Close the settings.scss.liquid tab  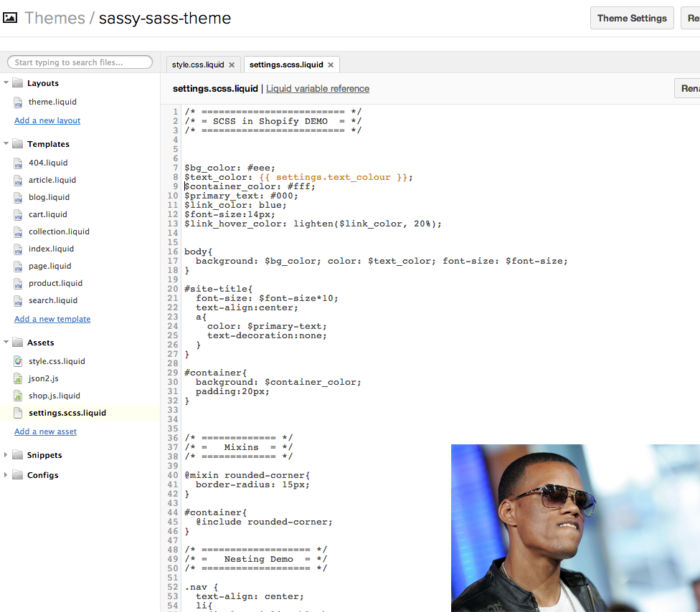click(x=331, y=65)
